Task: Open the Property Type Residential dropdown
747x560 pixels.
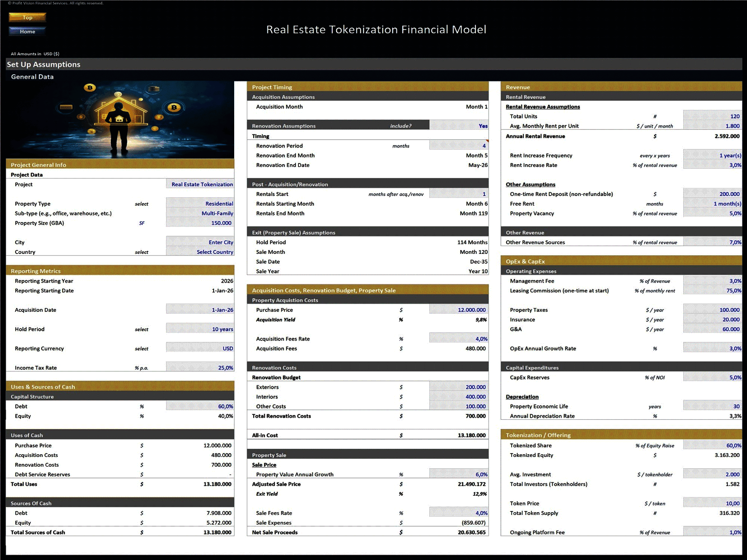Action: tap(200, 203)
